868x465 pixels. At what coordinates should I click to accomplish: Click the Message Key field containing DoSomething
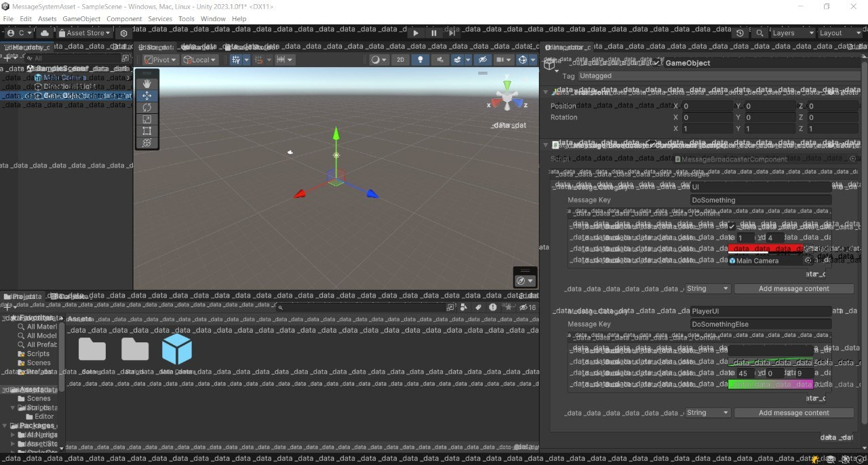tap(761, 200)
